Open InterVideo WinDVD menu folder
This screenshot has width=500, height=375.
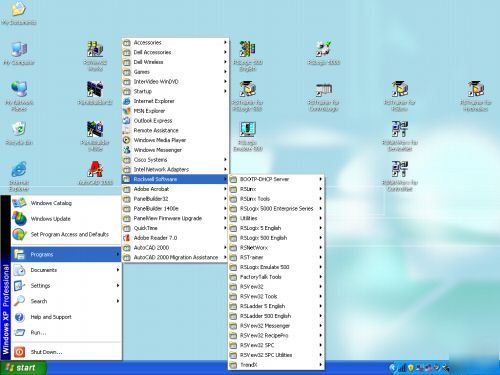pyautogui.click(x=175, y=81)
